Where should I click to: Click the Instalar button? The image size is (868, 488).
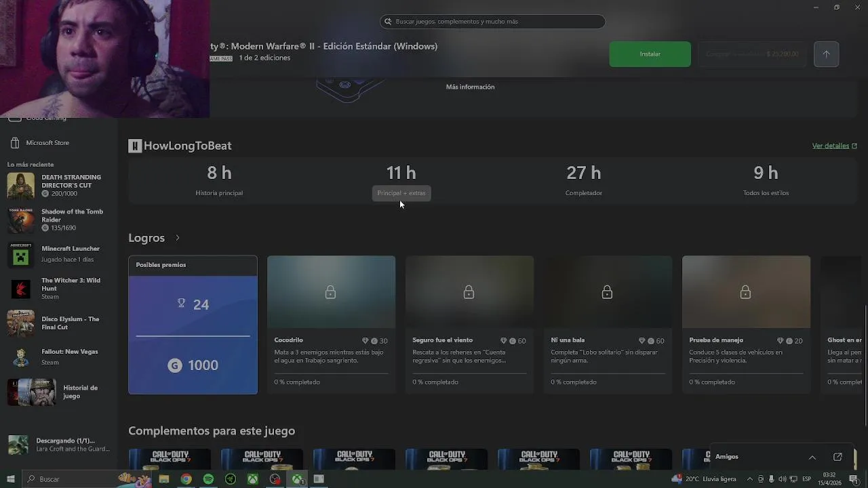point(650,54)
